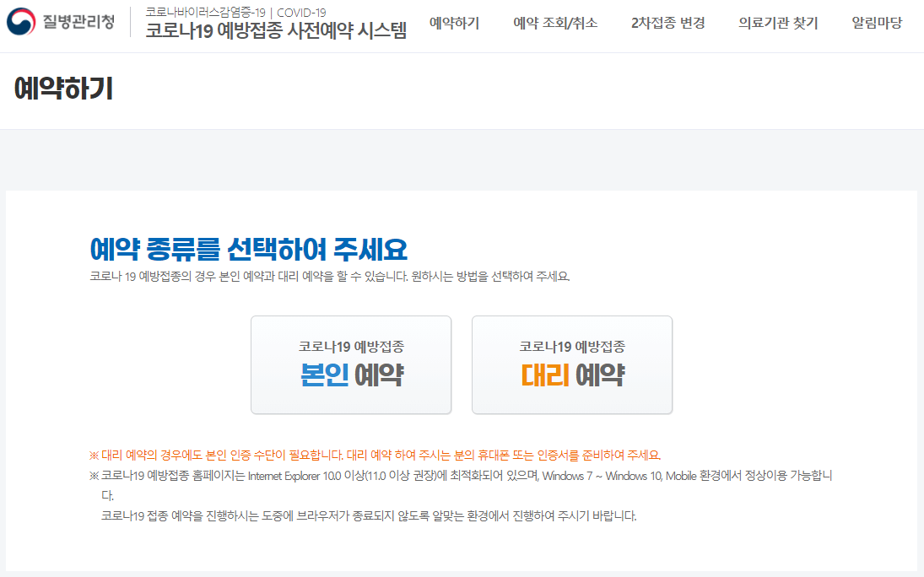Click the 질병관리청 taegeuk logo icon
Image resolution: width=924 pixels, height=577 pixels.
point(21,22)
